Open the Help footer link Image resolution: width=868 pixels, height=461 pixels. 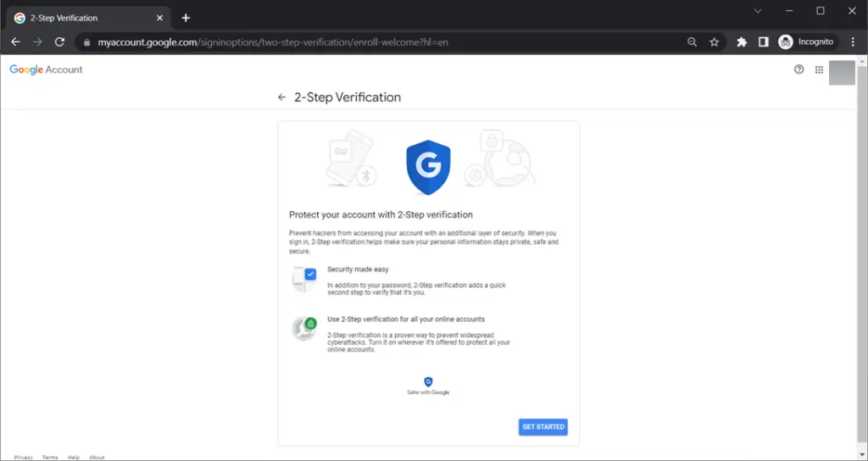(x=74, y=457)
